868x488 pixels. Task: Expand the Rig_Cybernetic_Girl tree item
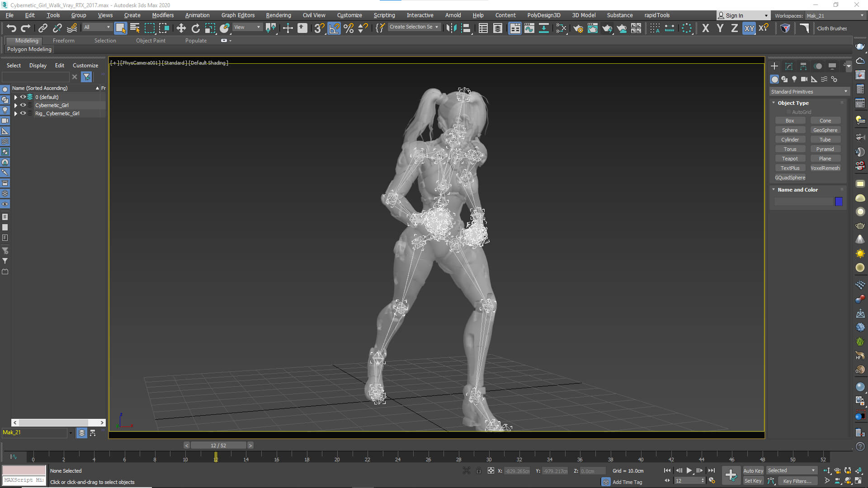coord(16,113)
